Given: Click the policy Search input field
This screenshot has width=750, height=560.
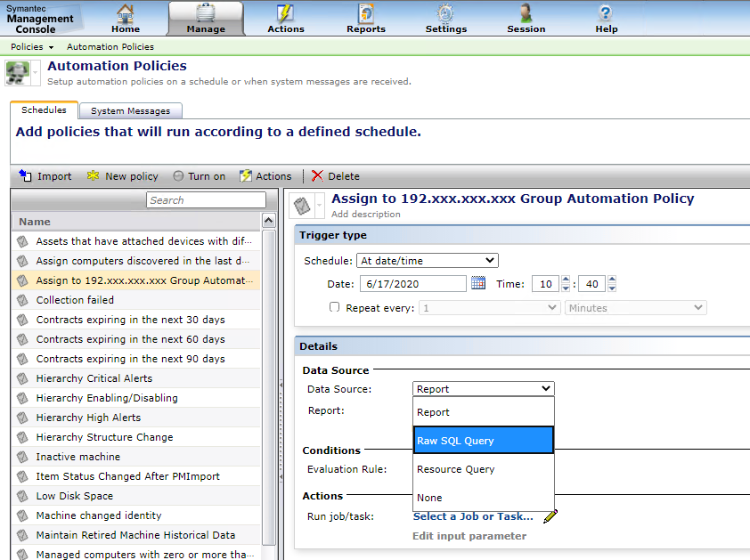Looking at the screenshot, I should click(206, 200).
